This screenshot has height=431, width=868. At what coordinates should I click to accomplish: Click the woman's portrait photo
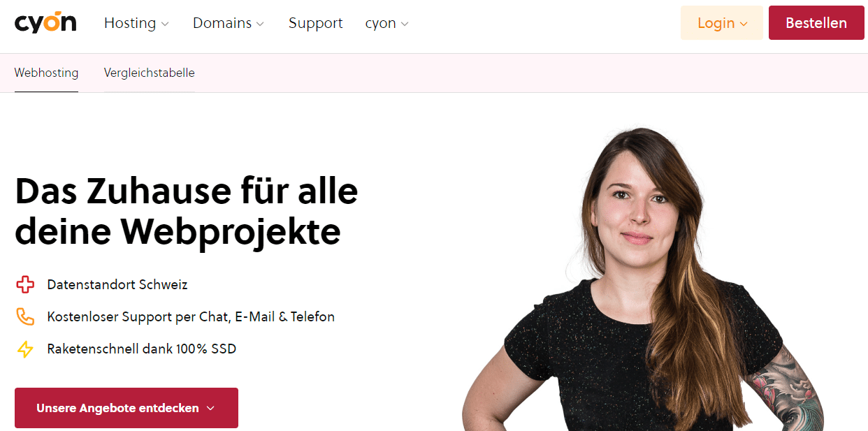coord(643,279)
